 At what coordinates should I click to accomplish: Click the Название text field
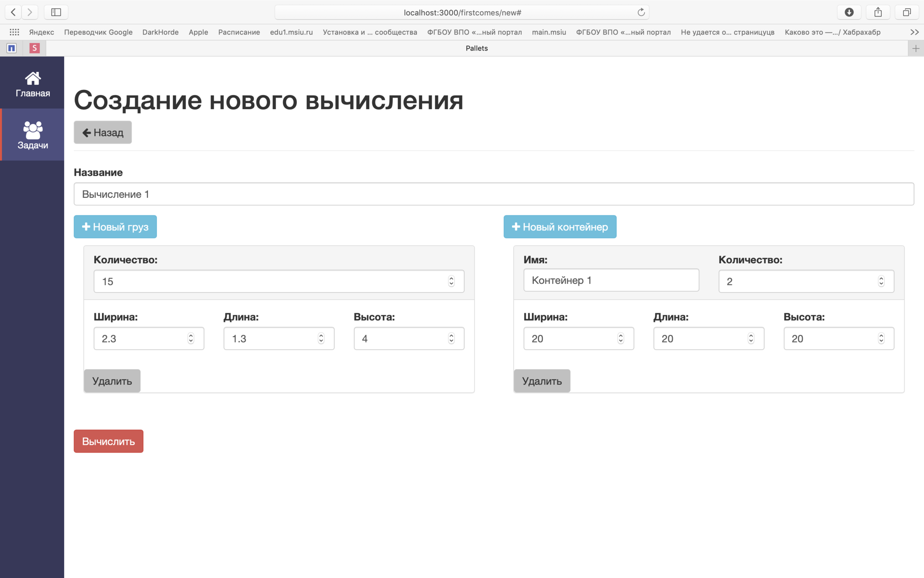[494, 194]
